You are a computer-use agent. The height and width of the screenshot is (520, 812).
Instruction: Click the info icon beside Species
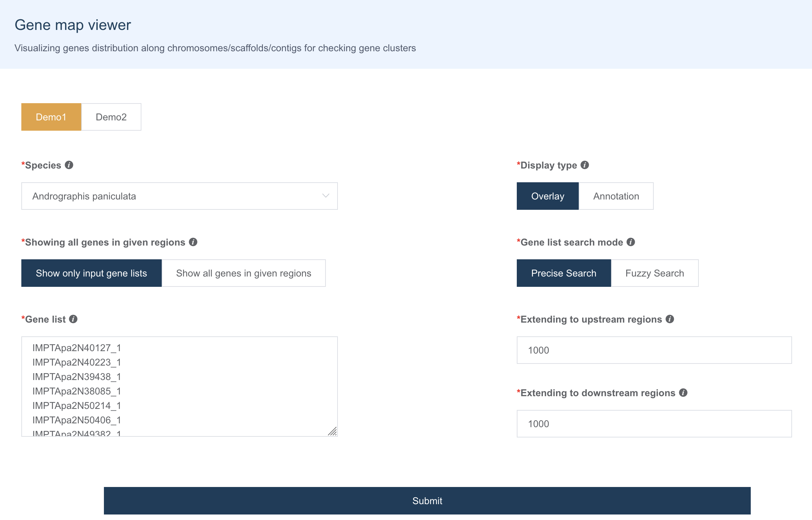[x=69, y=165]
